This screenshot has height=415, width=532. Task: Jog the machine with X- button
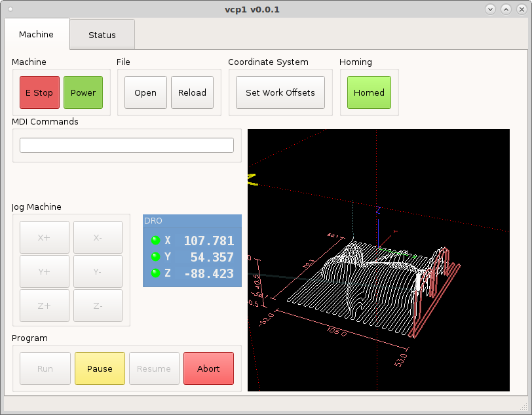98,237
